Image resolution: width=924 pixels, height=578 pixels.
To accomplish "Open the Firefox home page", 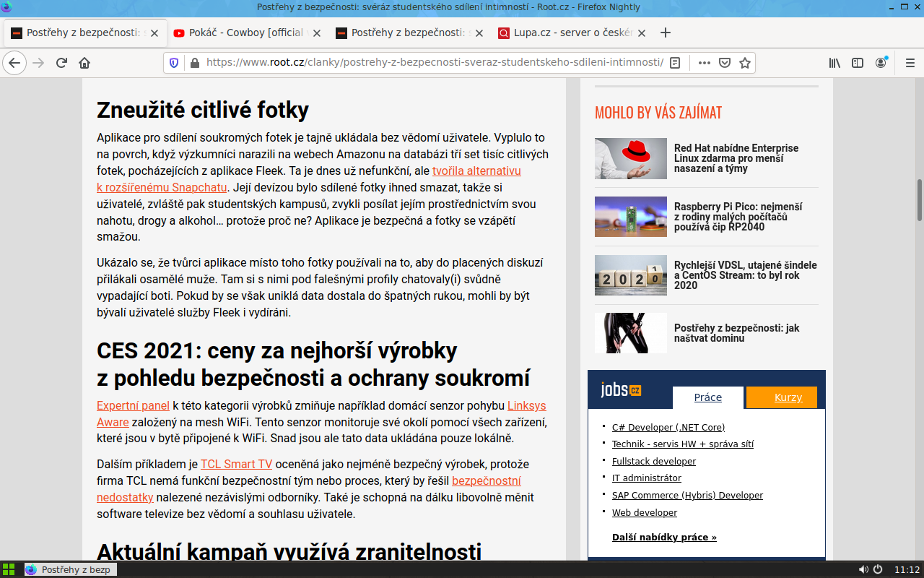I will pos(84,63).
